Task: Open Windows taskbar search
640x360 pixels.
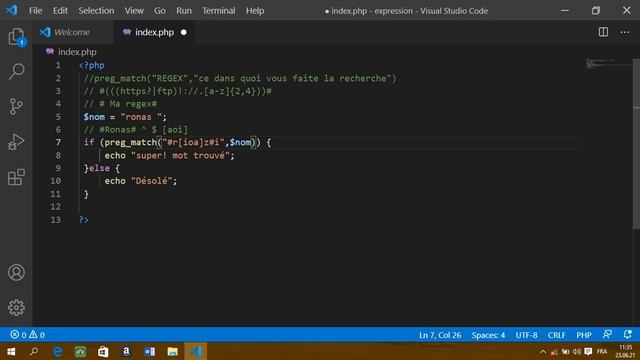Action: click(34, 351)
